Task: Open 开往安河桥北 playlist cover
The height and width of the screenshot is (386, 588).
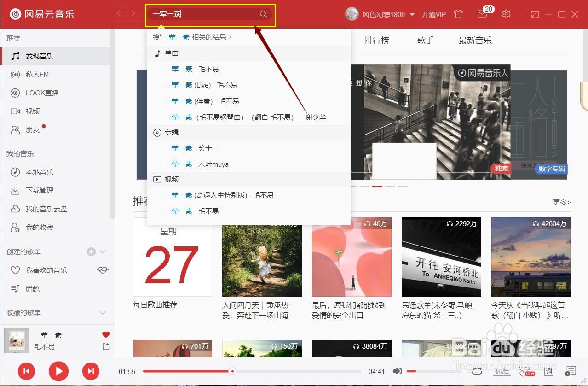Action: [441, 257]
